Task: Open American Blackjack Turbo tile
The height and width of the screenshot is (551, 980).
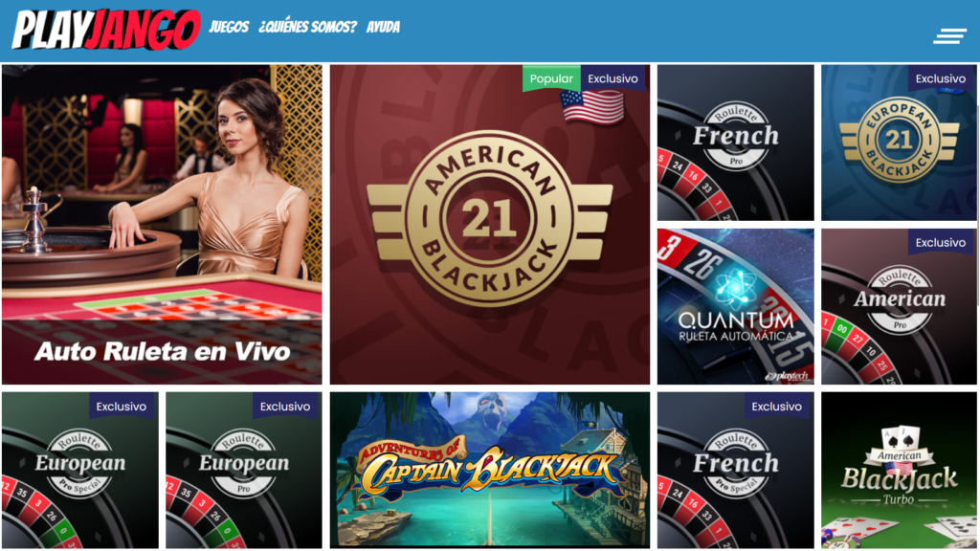Action: click(x=899, y=471)
